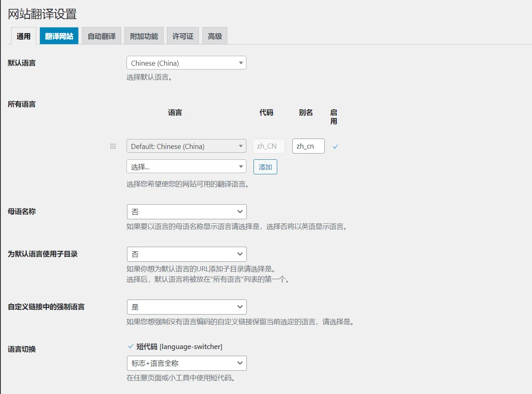Click the 添加 button

click(265, 167)
